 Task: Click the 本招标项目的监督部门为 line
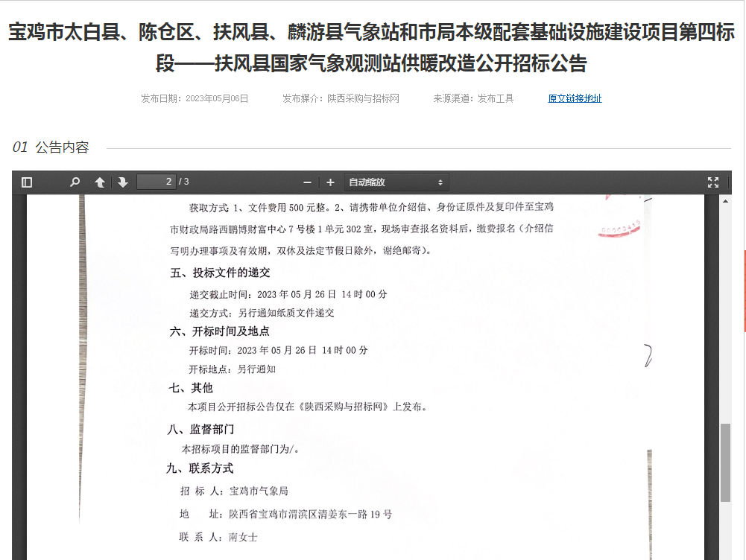240,449
